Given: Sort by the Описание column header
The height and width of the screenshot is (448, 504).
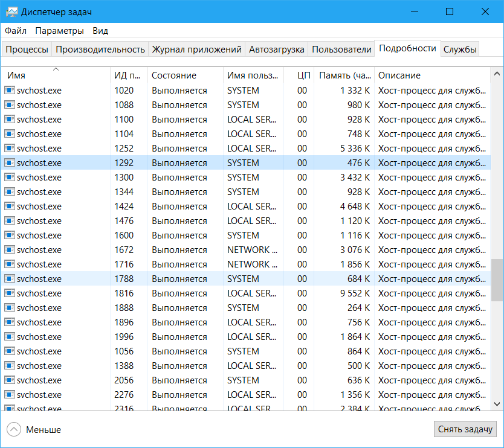Looking at the screenshot, I should (432, 75).
